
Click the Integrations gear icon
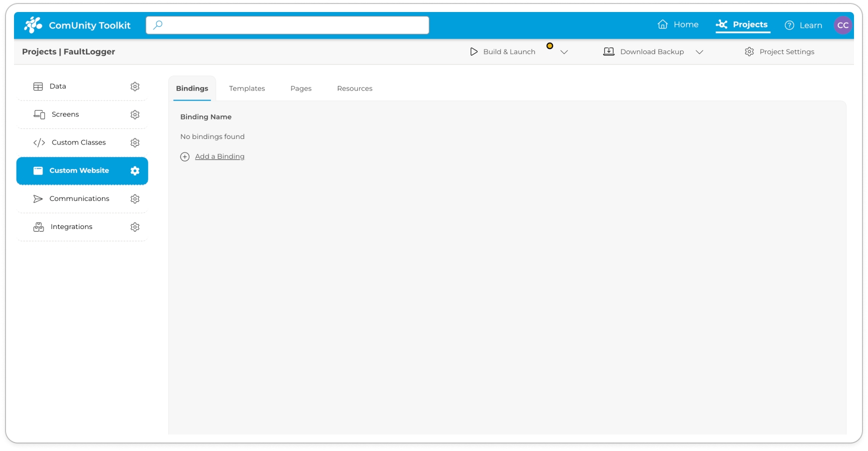point(135,227)
